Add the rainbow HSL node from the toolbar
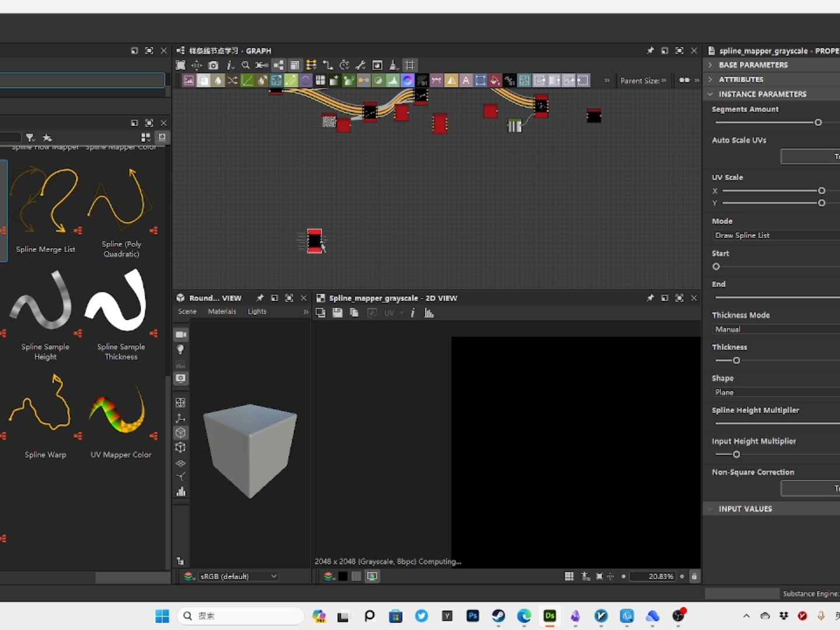 408,80
